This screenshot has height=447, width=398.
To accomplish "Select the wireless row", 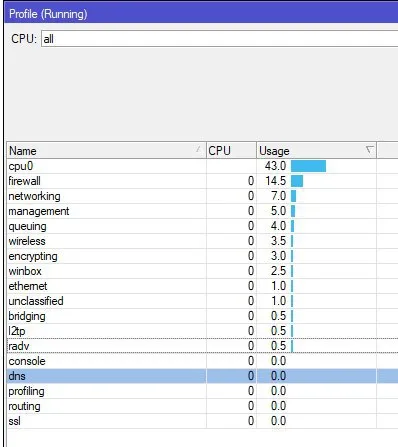I will (202, 241).
